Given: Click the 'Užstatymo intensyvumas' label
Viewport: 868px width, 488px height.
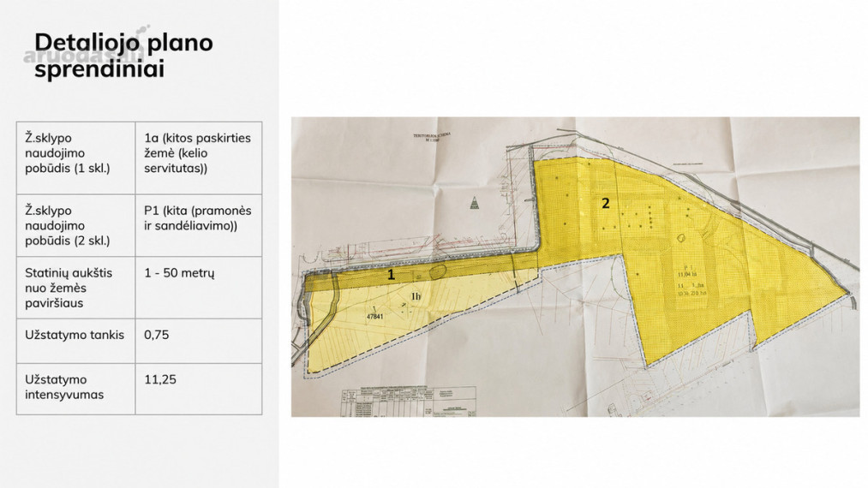Looking at the screenshot, I should (x=64, y=387).
